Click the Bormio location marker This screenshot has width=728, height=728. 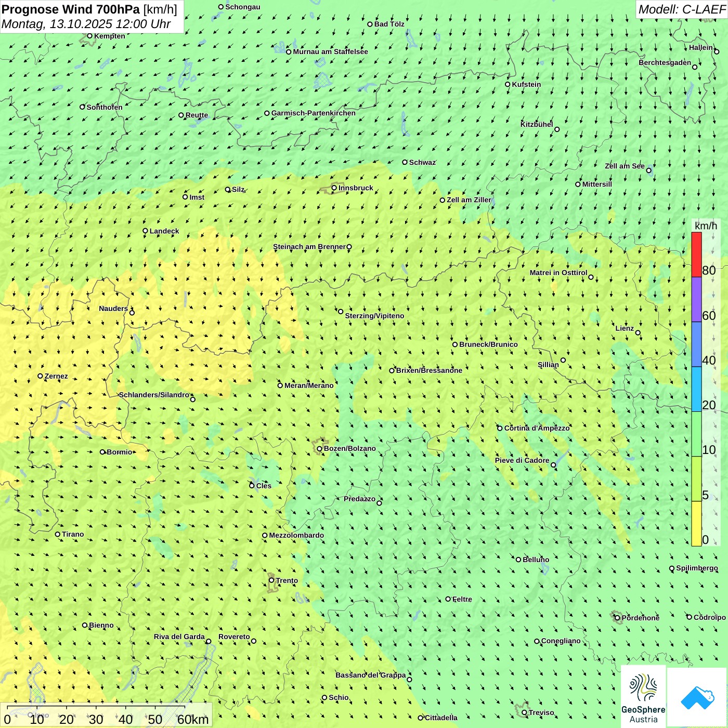pos(102,452)
